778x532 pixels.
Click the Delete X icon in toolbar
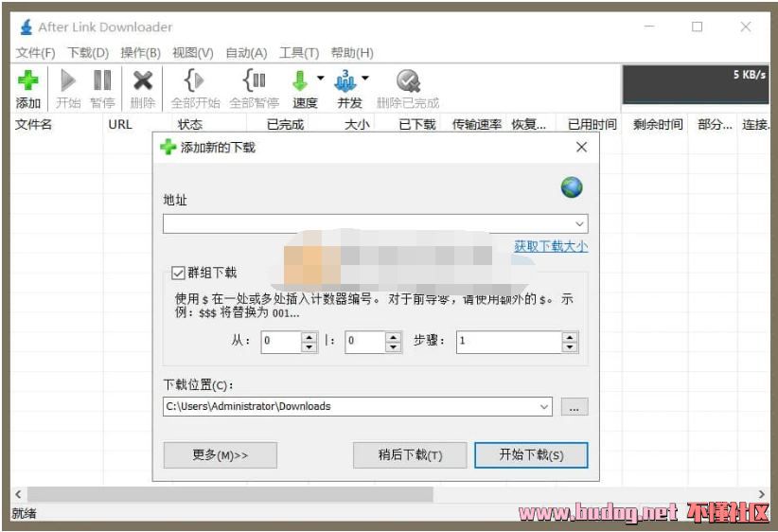[x=142, y=80]
